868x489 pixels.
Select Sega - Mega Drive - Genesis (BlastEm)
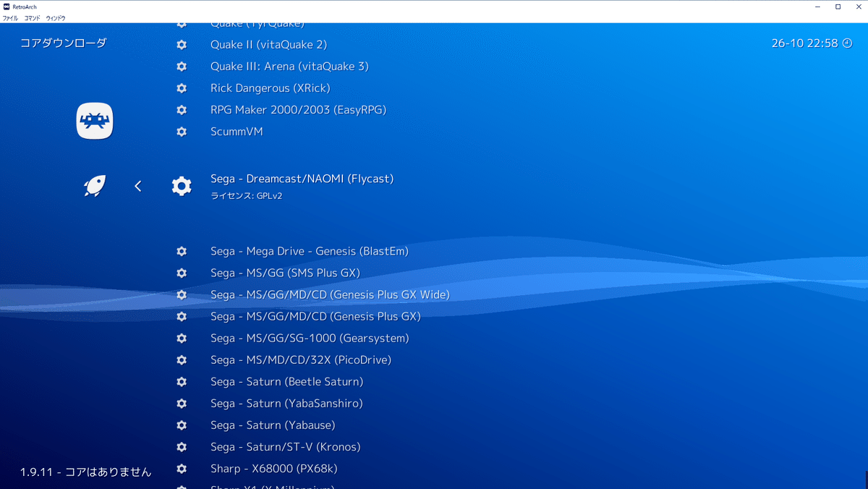tap(310, 251)
